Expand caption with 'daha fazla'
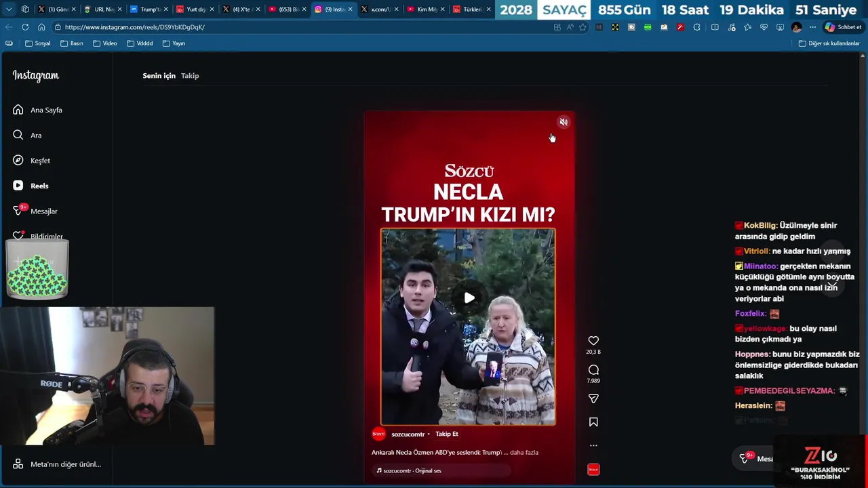868x488 pixels. pyautogui.click(x=524, y=452)
